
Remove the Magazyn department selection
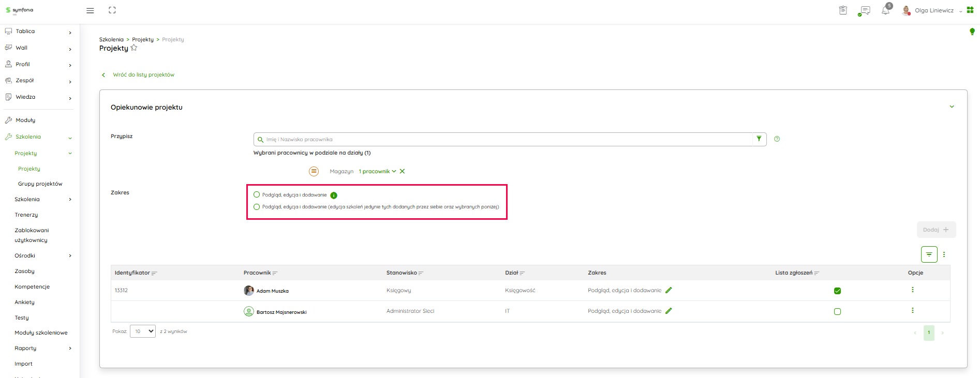pyautogui.click(x=402, y=171)
